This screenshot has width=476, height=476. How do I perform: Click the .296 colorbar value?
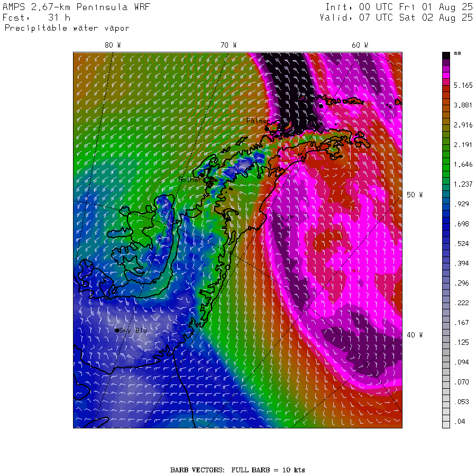coord(461,283)
